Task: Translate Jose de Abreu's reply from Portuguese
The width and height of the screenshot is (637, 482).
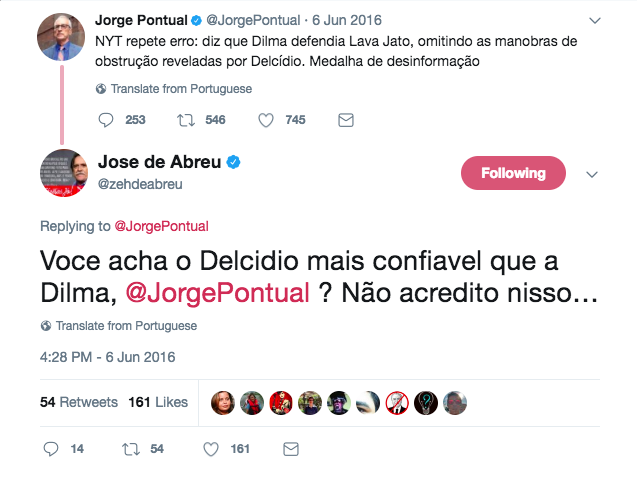Action: [119, 326]
